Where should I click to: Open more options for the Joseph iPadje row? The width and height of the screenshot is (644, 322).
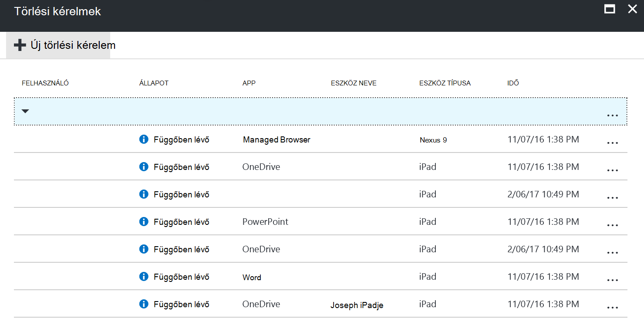(612, 308)
